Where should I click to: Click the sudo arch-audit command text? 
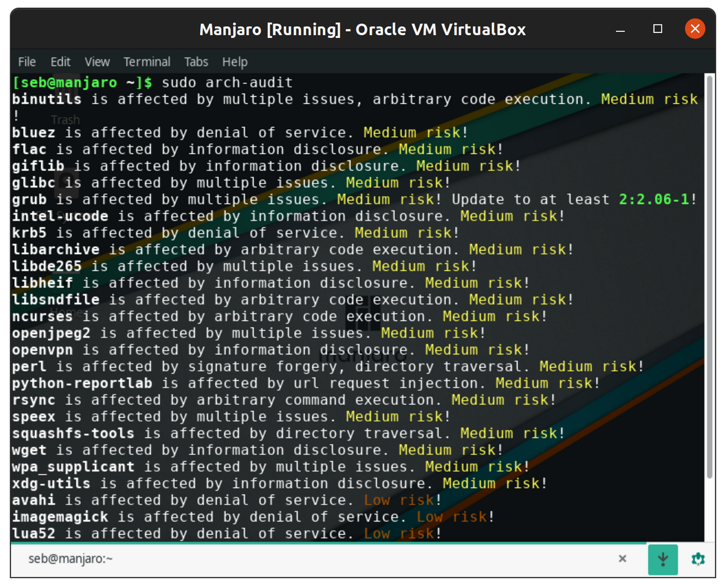[227, 82]
